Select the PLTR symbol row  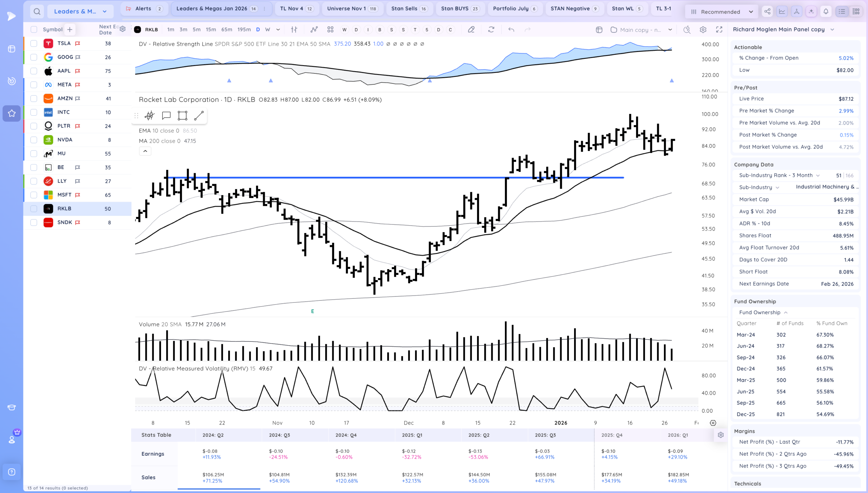tap(78, 126)
